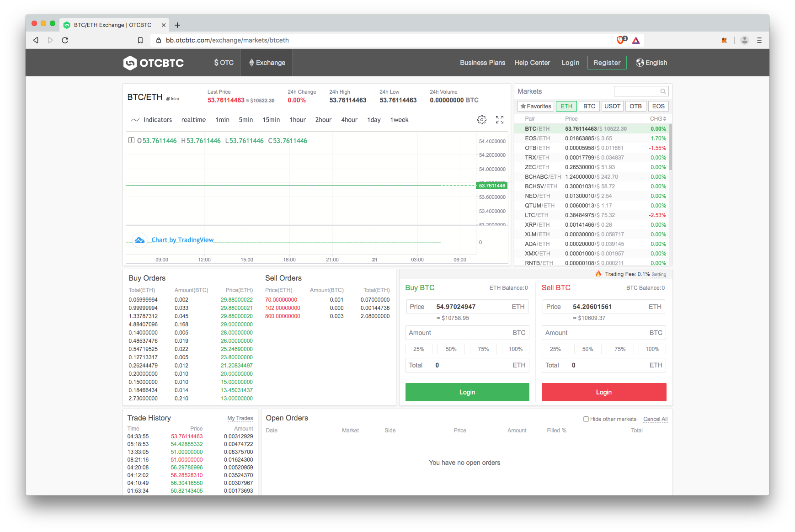Viewport: 795px width, 532px height.
Task: Click red Login button under Sell BTC
Action: [x=604, y=392]
